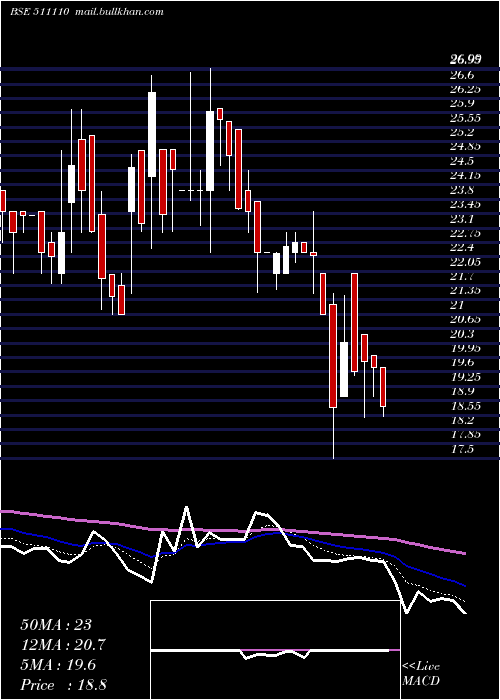Click the MACD histogram panel box
The width and height of the screenshot is (500, 700).
(275, 650)
